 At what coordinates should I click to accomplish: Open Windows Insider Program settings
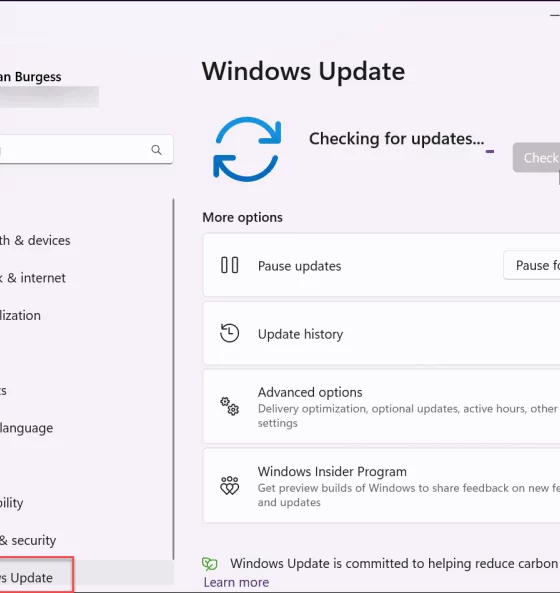tap(381, 486)
